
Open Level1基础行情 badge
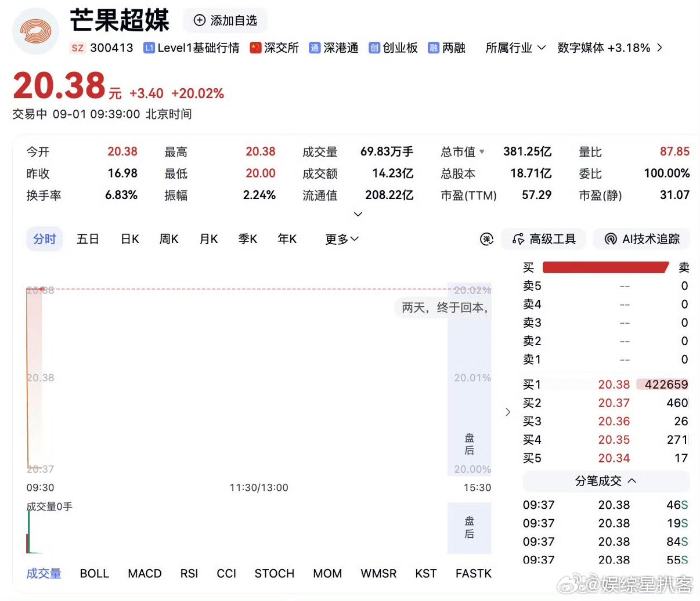pos(192,48)
